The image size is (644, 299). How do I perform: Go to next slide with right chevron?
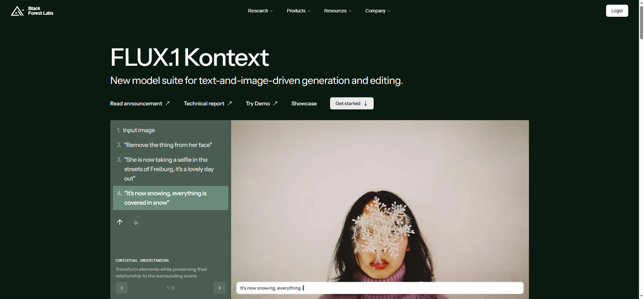tap(220, 288)
